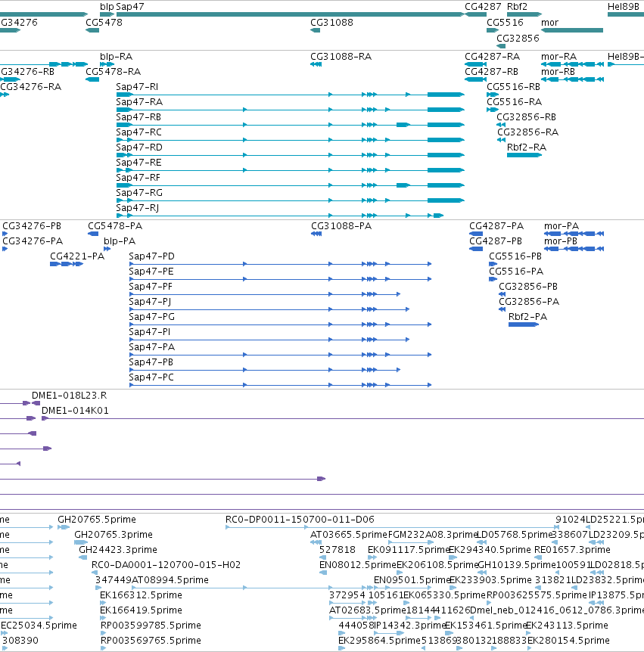This screenshot has height=652, width=644.
Task: Select the Sap47-RB transcript label
Action: pos(138,116)
